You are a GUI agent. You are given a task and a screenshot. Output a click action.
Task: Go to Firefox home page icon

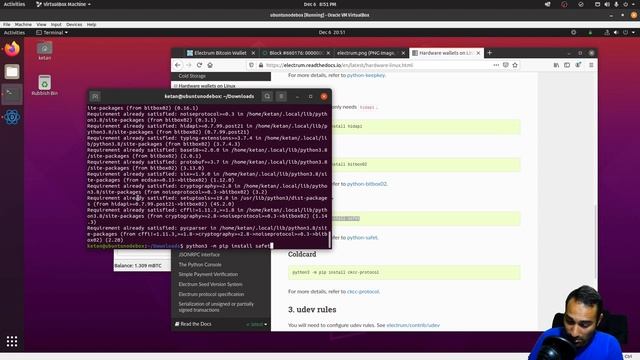point(210,65)
